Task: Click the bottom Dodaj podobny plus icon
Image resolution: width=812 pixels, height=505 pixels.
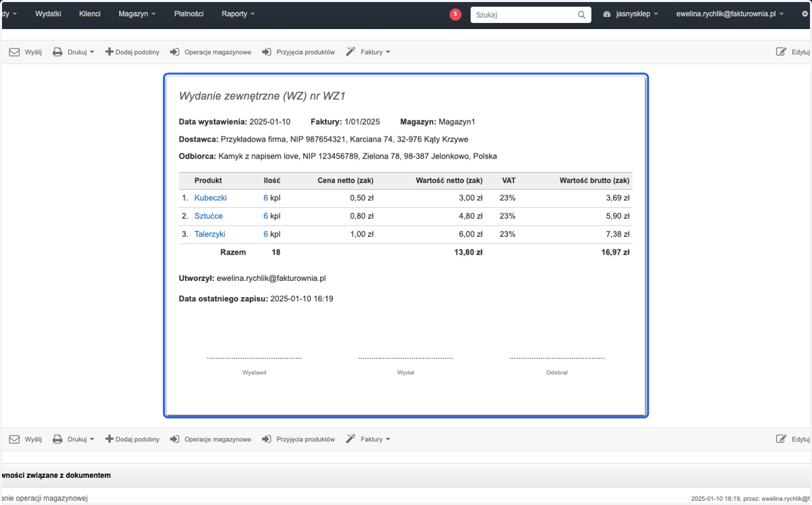Action: coord(109,439)
